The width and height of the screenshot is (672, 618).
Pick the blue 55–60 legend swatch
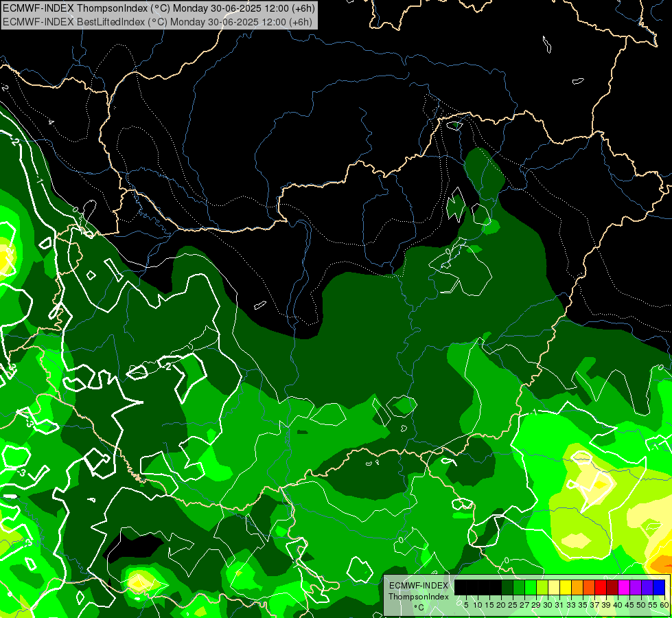659,587
